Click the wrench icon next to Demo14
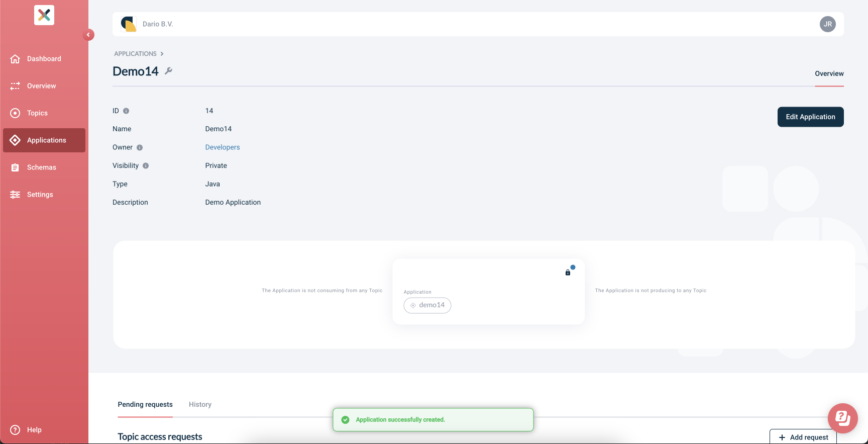 [x=169, y=71]
